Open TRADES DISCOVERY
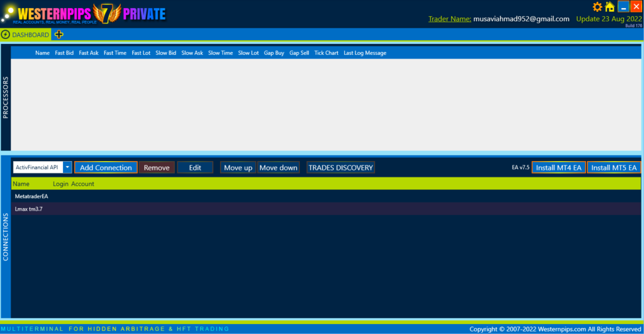 pyautogui.click(x=340, y=167)
